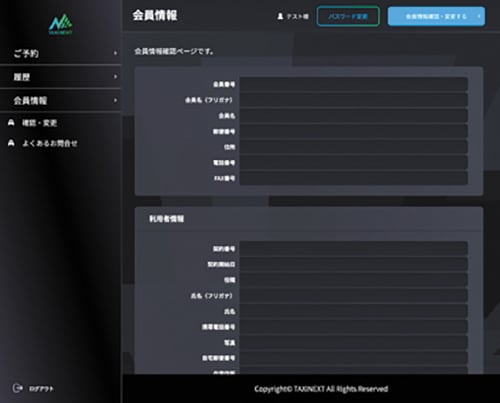The image size is (500, 403).
Task: Collapse the 会員情報 sidebar chevron
Action: [115, 100]
